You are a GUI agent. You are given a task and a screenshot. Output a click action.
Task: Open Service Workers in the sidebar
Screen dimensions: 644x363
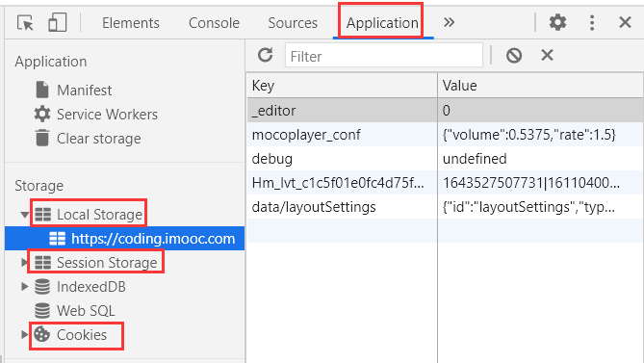coord(107,115)
